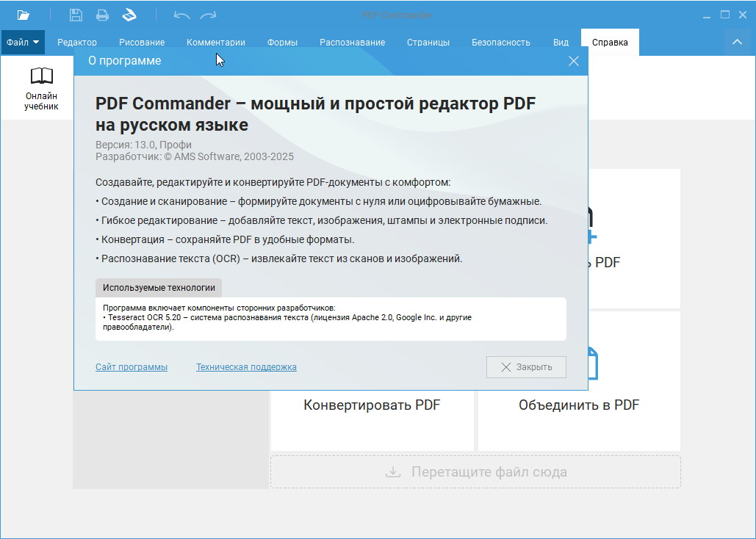The image size is (756, 539).
Task: Click the scanner icon in the quick-access bar
Action: click(x=129, y=15)
